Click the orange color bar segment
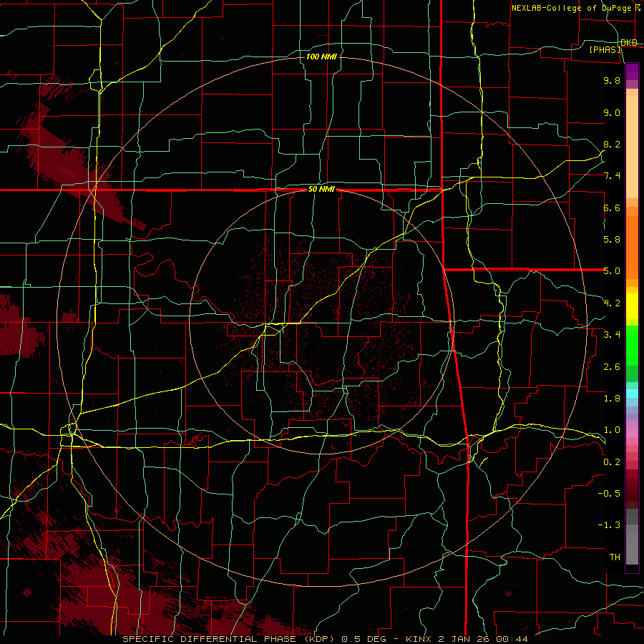This screenshot has height=644, width=644. coord(632,246)
